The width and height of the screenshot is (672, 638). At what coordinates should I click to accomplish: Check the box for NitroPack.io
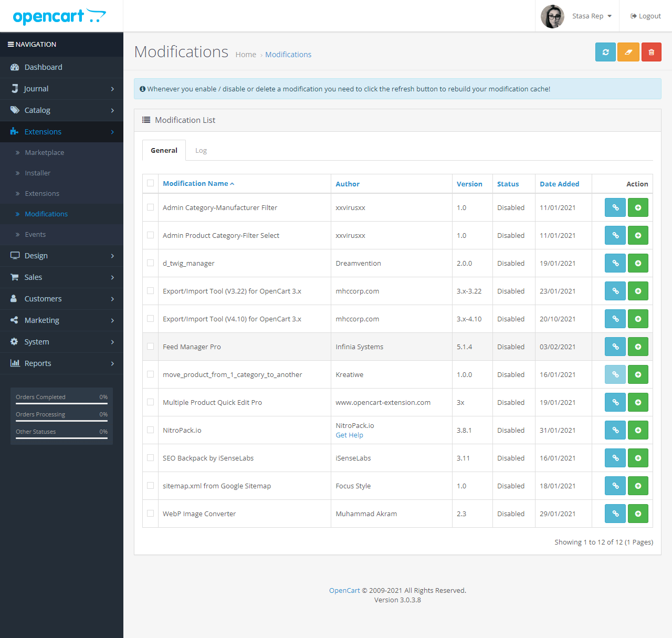pyautogui.click(x=151, y=430)
